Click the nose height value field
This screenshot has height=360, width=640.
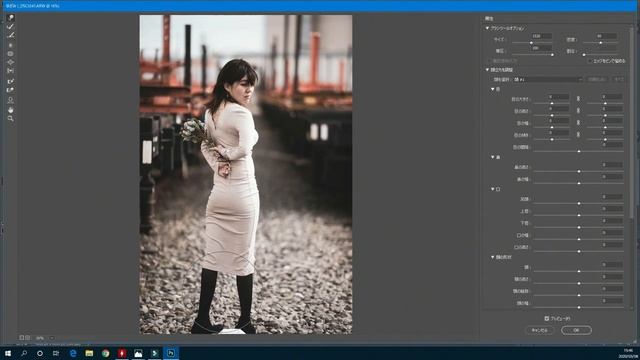pyautogui.click(x=612, y=165)
